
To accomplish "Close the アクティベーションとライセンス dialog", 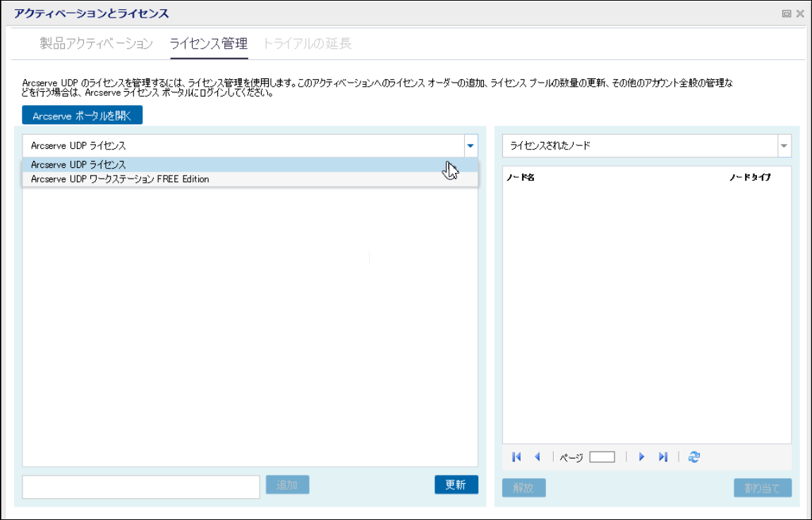I will coord(800,14).
